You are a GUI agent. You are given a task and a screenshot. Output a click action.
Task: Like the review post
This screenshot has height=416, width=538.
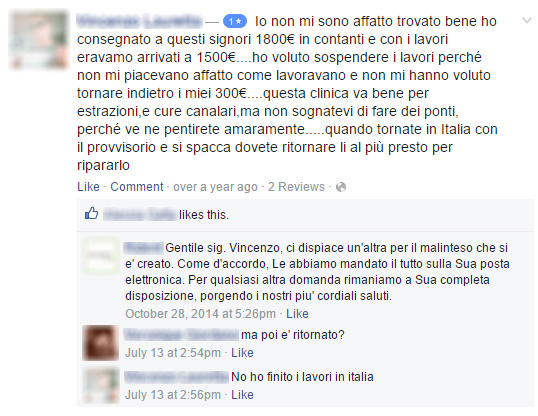(88, 187)
